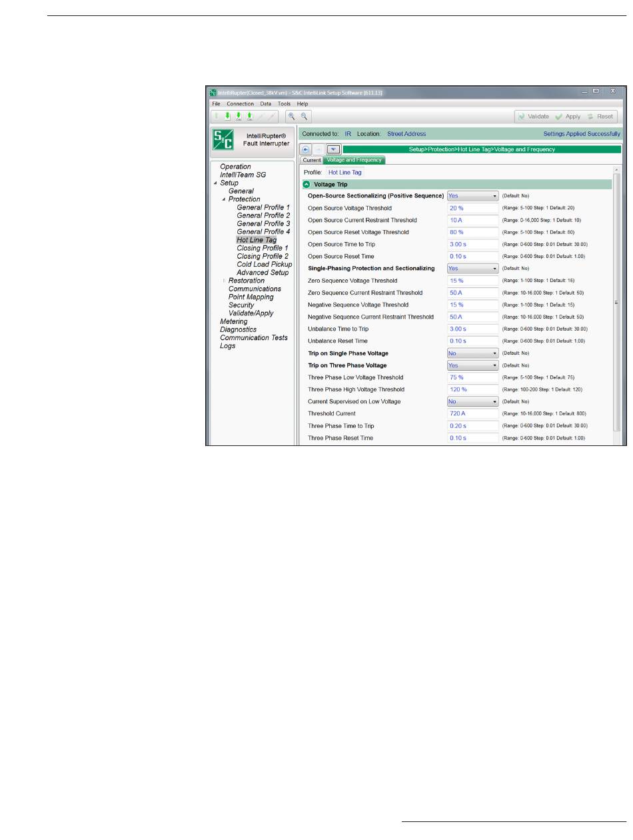Image resolution: width=633 pixels, height=840 pixels.
Task: Click Zero Sequence Voltage Threshold field
Action: coord(472,281)
